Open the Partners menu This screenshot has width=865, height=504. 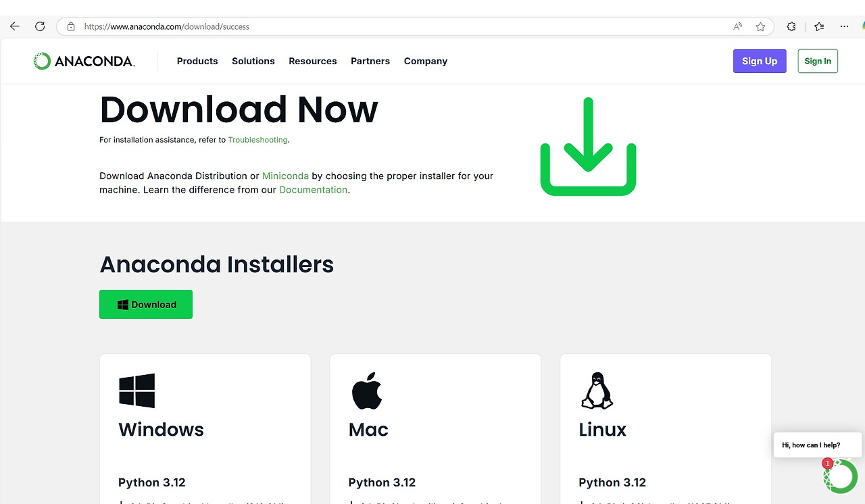point(370,61)
